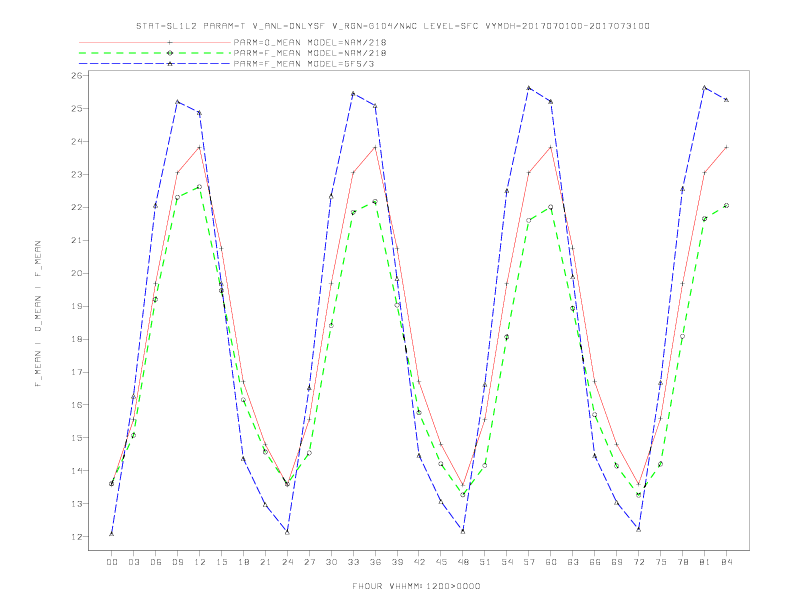792x612 pixels.
Task: Select legend entry PARM=F_MEAN MODEL=GFS/3
Action: 304,64
